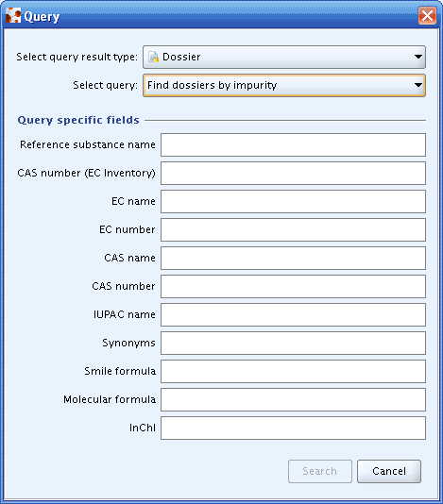This screenshot has height=504, width=443.
Task: Select the Find dossiers by impurity combo box
Action: point(284,85)
